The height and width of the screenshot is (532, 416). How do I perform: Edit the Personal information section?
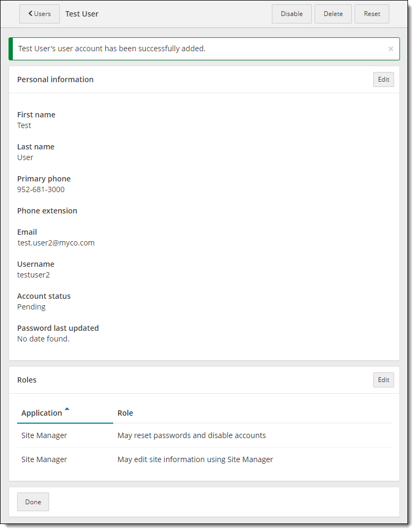pyautogui.click(x=383, y=80)
